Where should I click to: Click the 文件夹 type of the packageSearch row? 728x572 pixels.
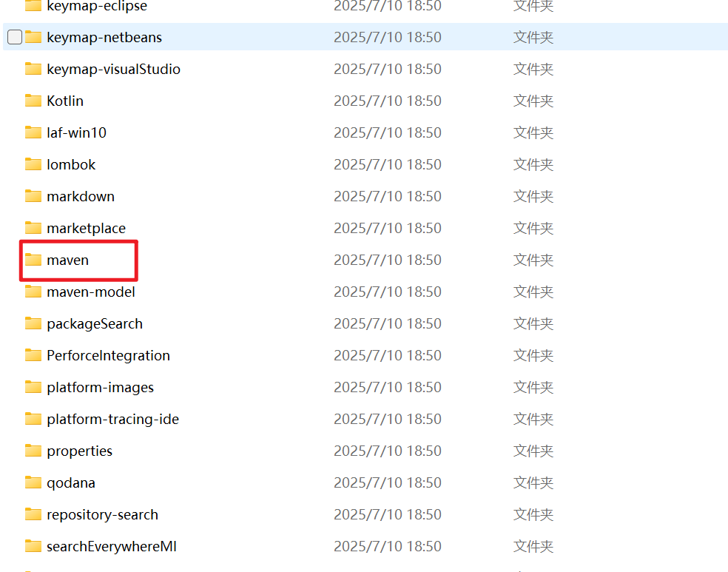[x=533, y=323]
